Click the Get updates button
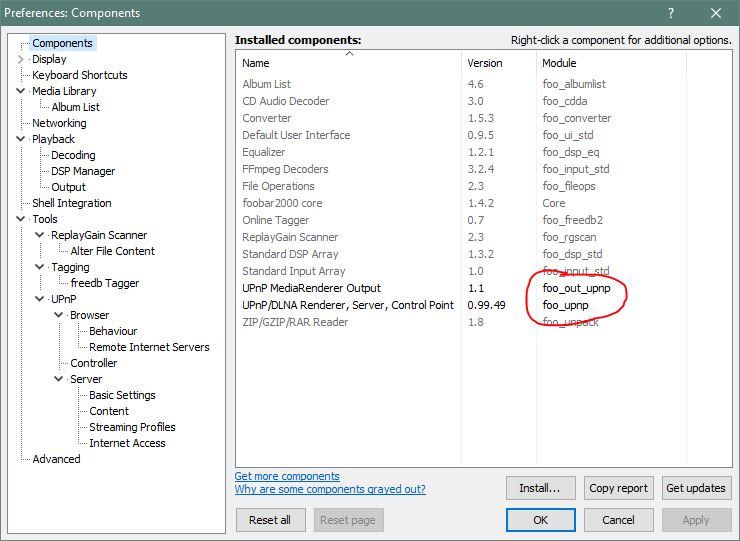This screenshot has width=740, height=541. 696,488
